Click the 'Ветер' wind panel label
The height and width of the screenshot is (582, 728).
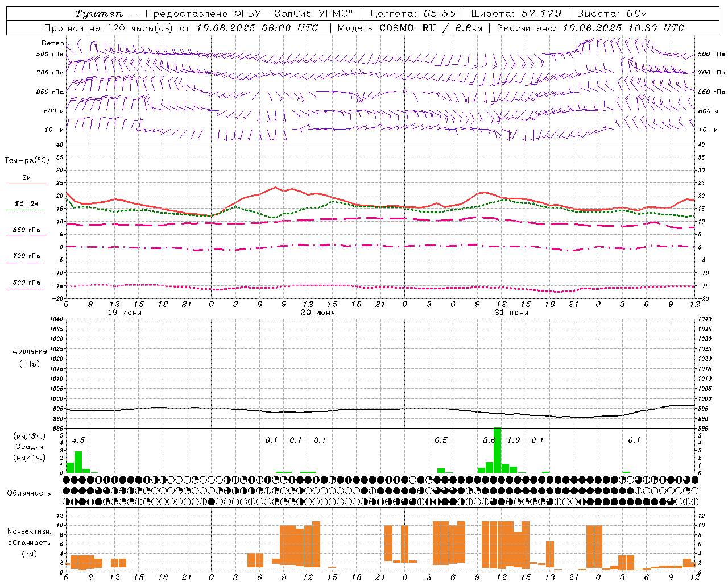(x=52, y=43)
